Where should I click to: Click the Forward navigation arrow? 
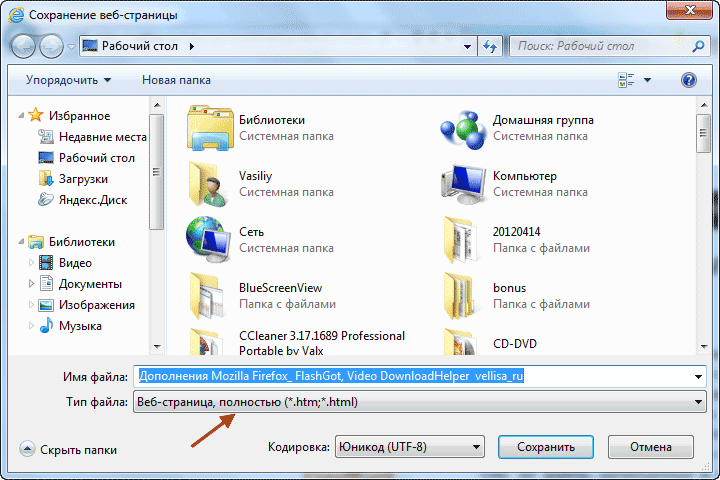pyautogui.click(x=51, y=46)
